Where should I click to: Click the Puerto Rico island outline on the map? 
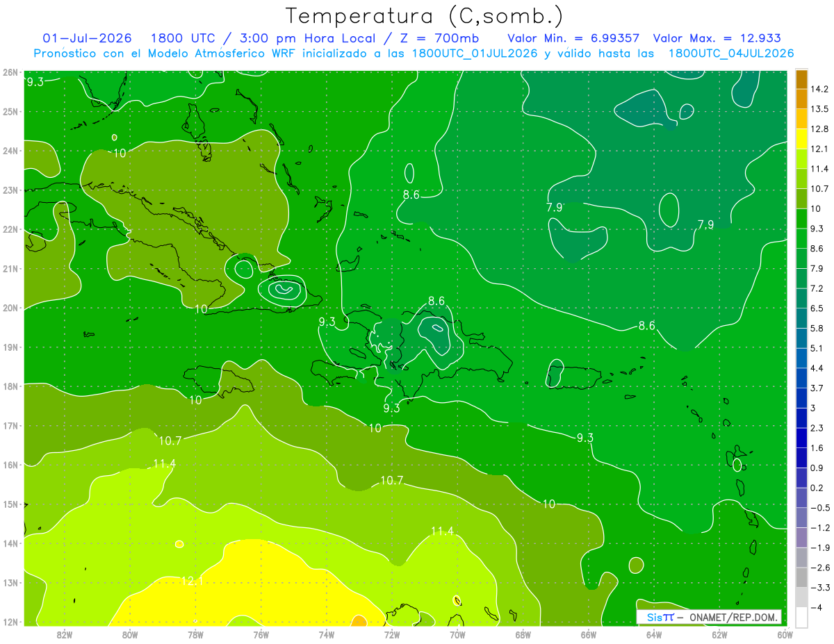pyautogui.click(x=575, y=377)
